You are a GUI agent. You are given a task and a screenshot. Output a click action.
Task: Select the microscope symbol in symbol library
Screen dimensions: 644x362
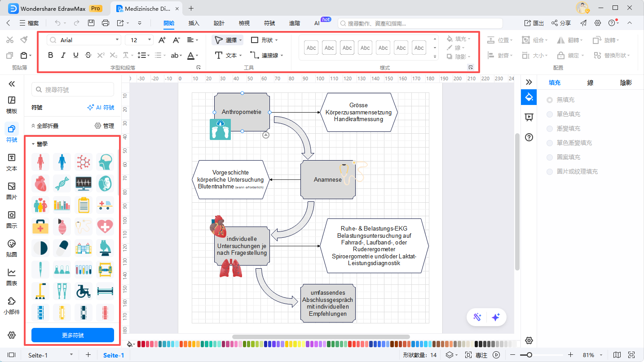tap(105, 248)
